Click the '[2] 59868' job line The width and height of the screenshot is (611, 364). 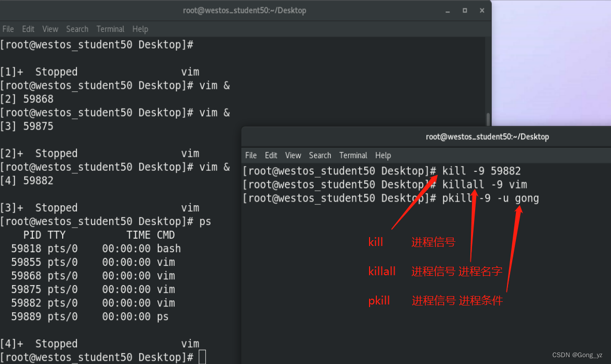pos(27,99)
